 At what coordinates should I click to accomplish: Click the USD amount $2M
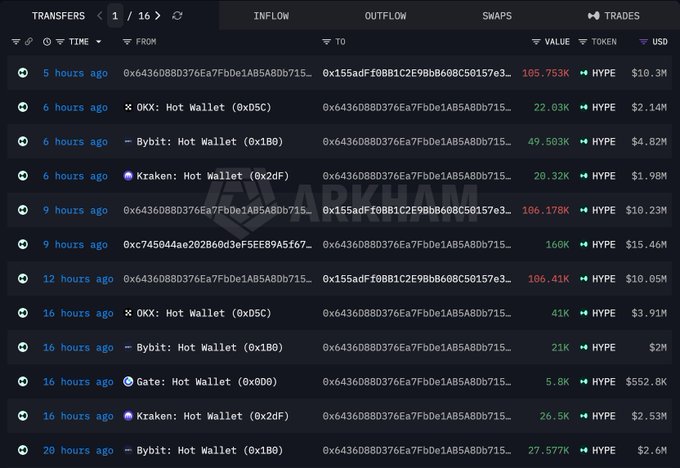pyautogui.click(x=658, y=347)
